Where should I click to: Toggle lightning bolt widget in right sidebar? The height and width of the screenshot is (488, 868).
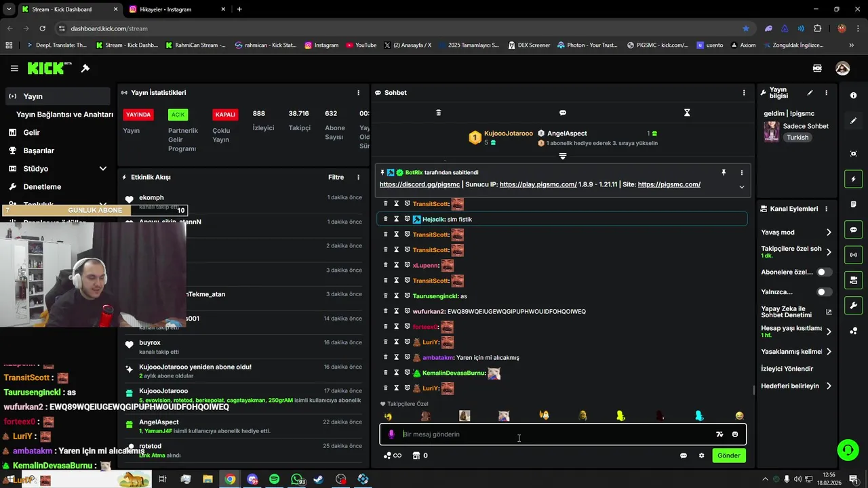854,179
